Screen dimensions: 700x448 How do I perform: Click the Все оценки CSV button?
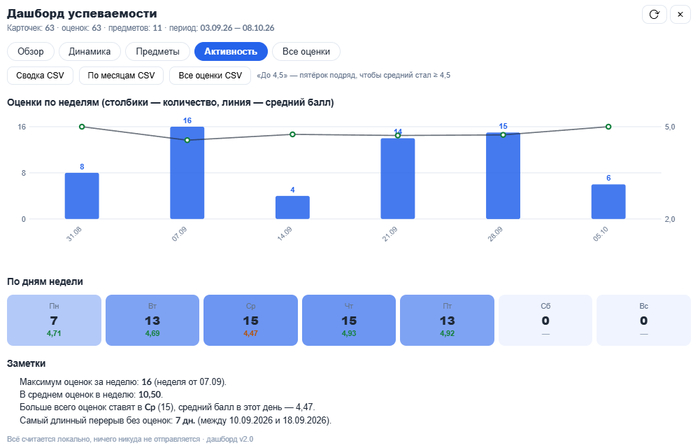point(210,75)
